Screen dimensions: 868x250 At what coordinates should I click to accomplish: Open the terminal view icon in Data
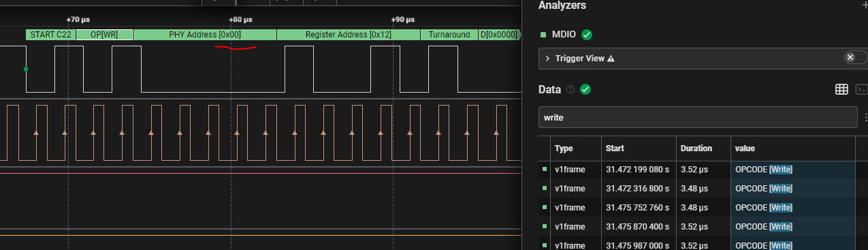(x=863, y=89)
